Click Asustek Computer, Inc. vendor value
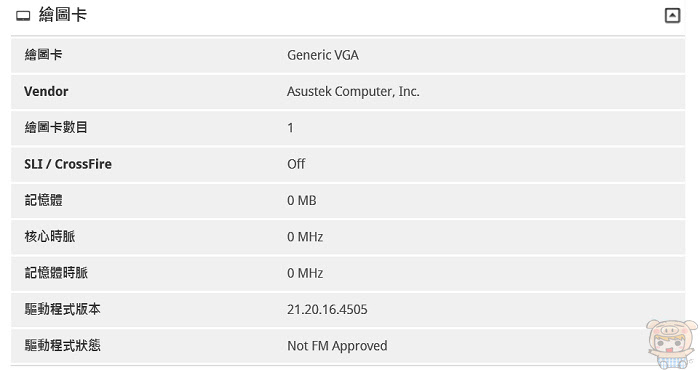 click(x=353, y=91)
